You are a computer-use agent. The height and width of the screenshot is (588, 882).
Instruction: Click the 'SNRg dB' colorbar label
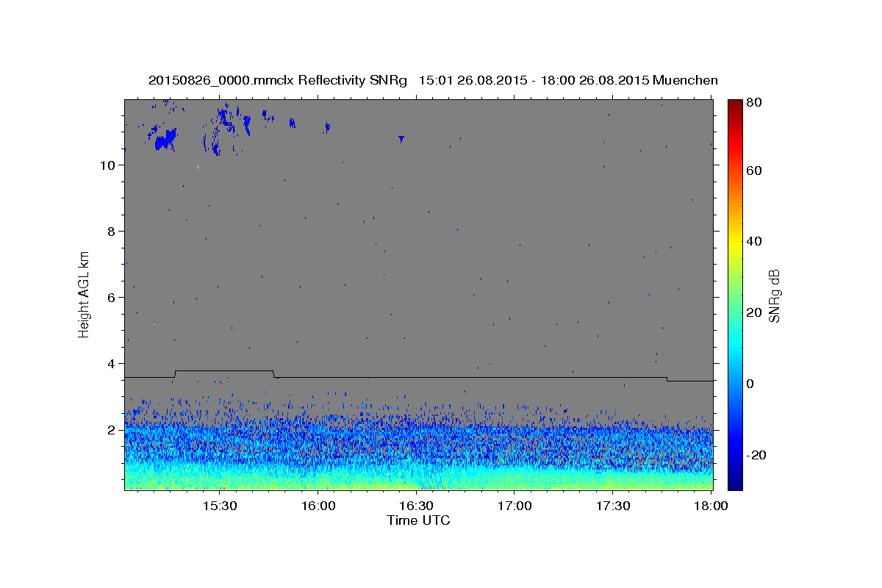coord(773,295)
